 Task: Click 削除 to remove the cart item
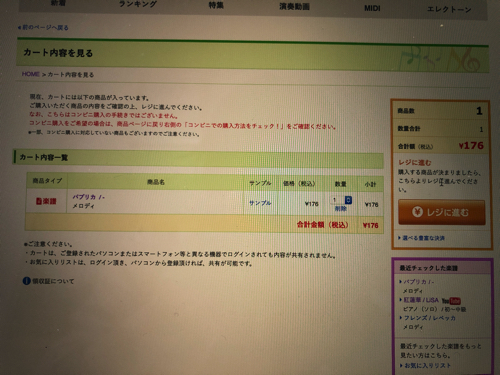click(x=341, y=209)
